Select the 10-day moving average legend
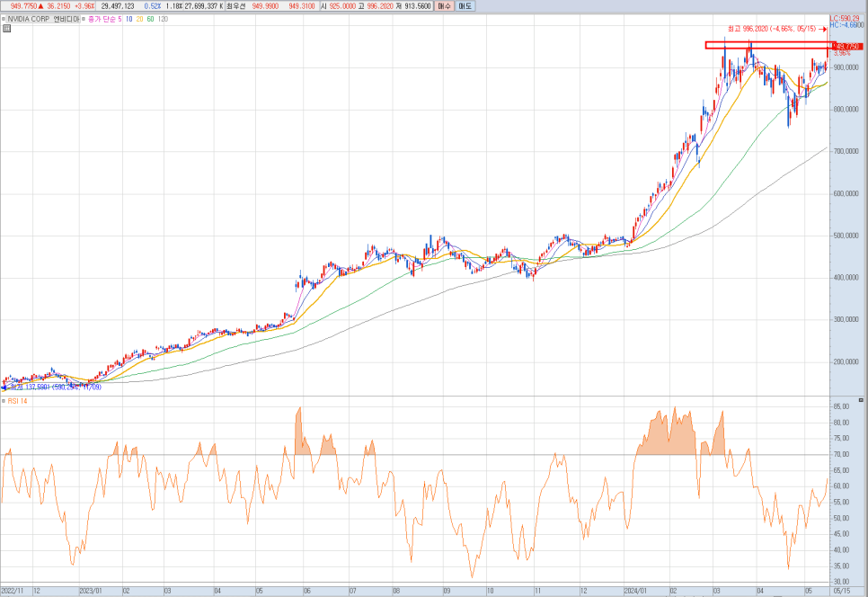 [x=129, y=19]
